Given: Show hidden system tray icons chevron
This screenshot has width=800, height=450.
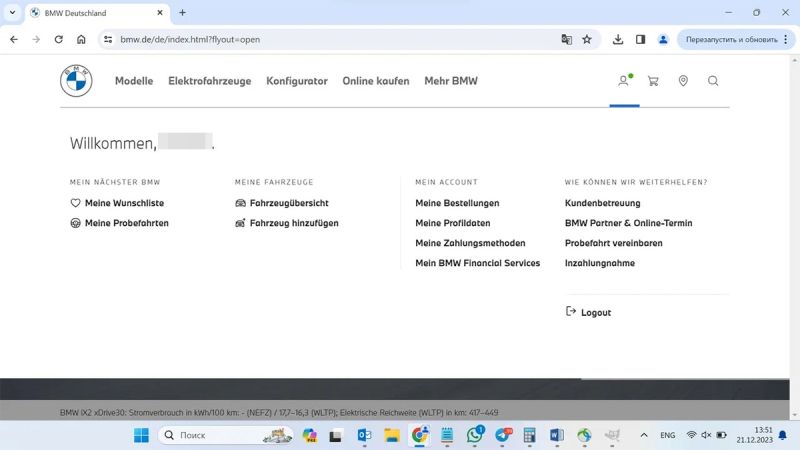Looking at the screenshot, I should pos(643,435).
